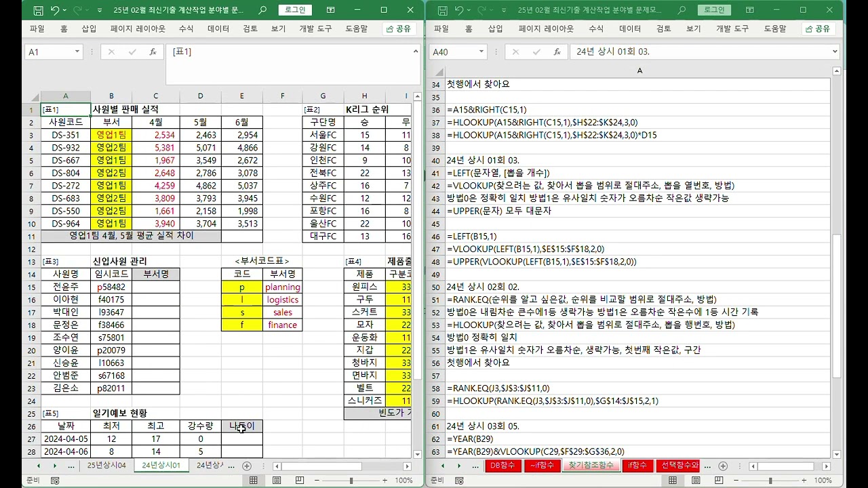868x488 pixels.
Task: Click 공유 share button in left window
Action: click(399, 28)
